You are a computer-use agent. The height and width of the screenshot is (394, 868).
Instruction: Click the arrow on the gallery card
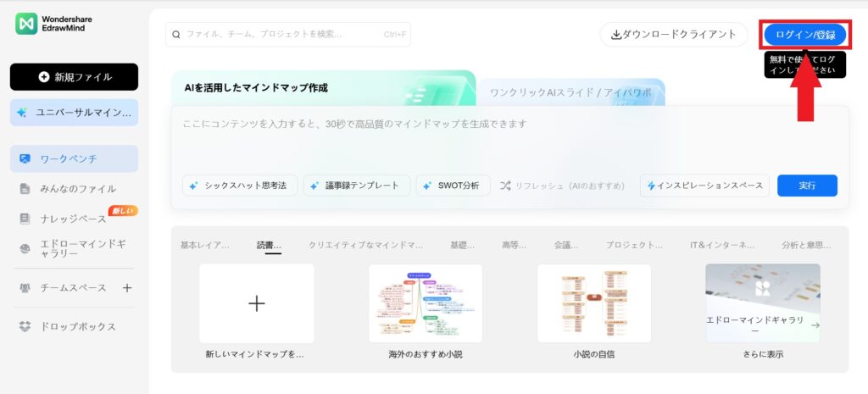(x=815, y=325)
